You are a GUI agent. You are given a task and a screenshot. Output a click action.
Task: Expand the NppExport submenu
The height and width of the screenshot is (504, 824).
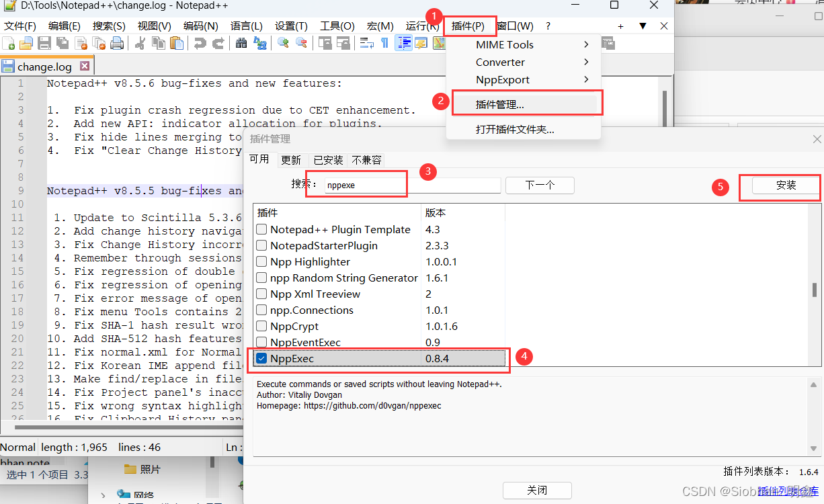point(524,79)
